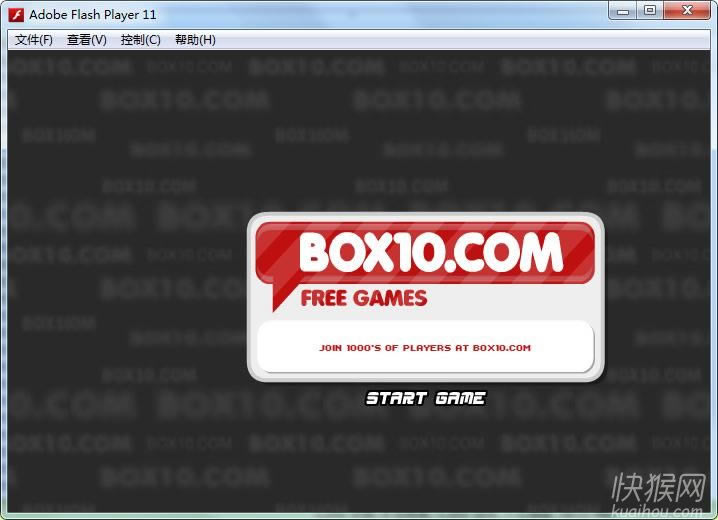Open the 查看(V) menu
The width and height of the screenshot is (718, 520).
pyautogui.click(x=86, y=40)
